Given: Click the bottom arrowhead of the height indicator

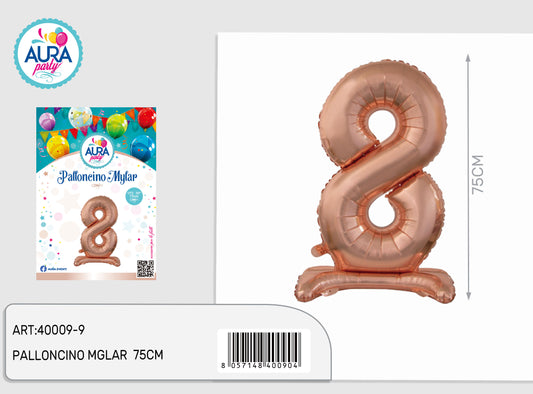Looking at the screenshot, I should 468,295.
